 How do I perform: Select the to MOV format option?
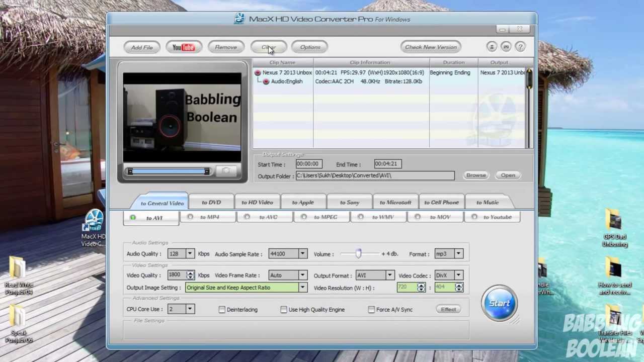(435, 217)
